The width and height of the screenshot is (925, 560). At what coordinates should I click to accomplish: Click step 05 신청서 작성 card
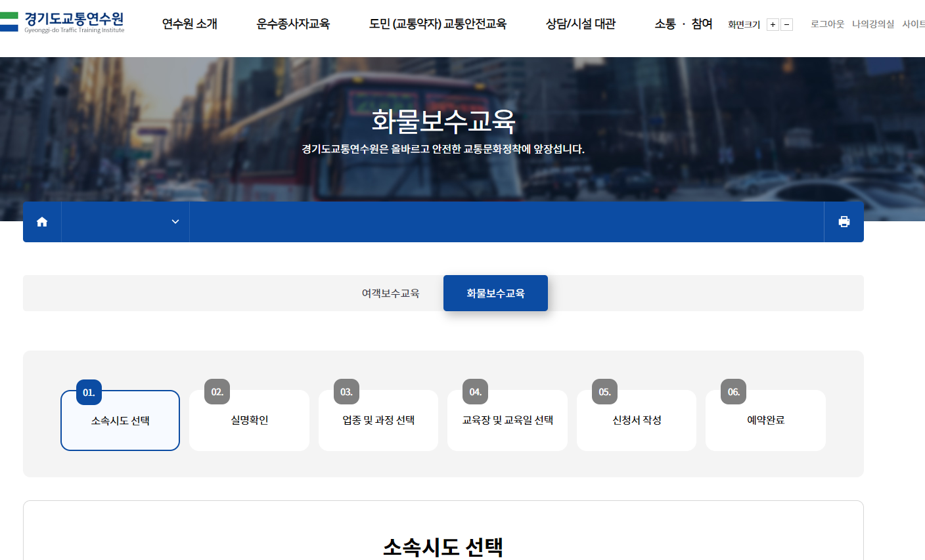pyautogui.click(x=636, y=420)
